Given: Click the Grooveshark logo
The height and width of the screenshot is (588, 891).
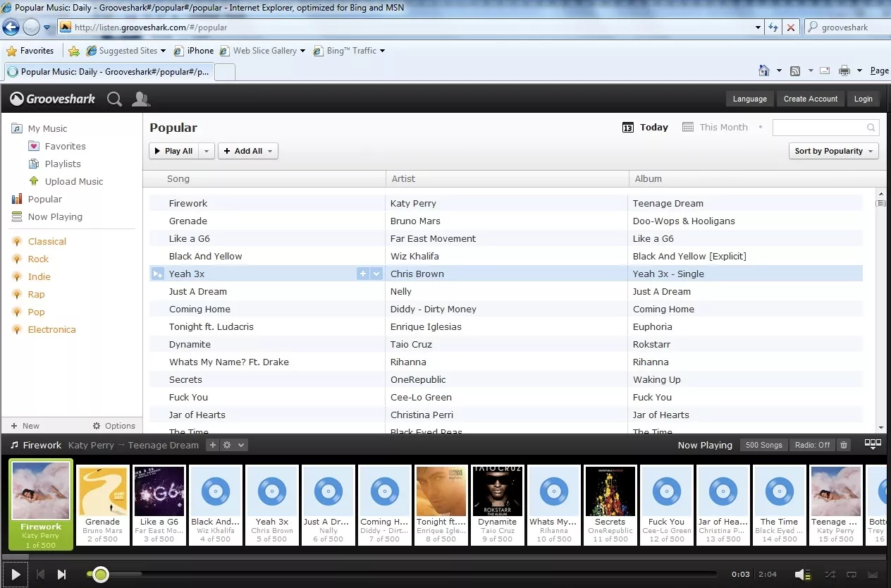Looking at the screenshot, I should click(53, 99).
